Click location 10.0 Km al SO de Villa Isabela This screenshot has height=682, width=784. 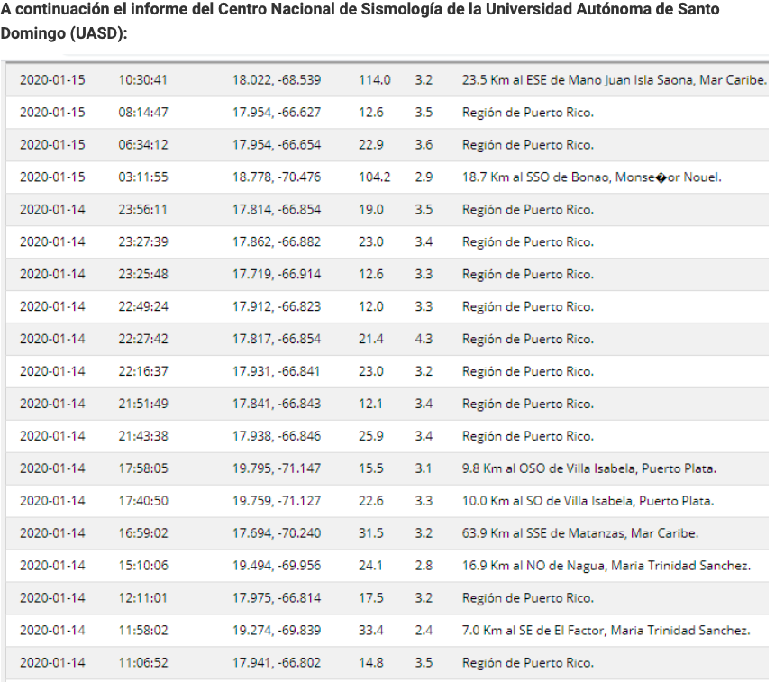[x=548, y=501]
